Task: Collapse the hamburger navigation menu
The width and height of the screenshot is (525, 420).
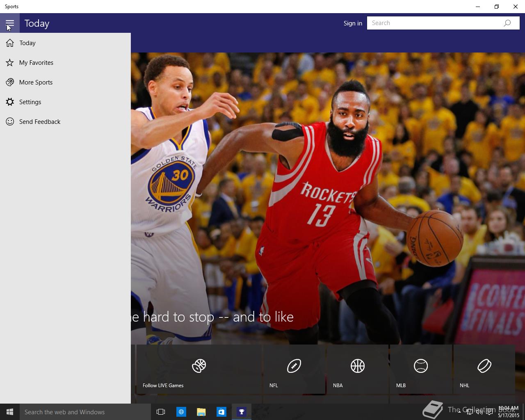Action: pos(10,23)
